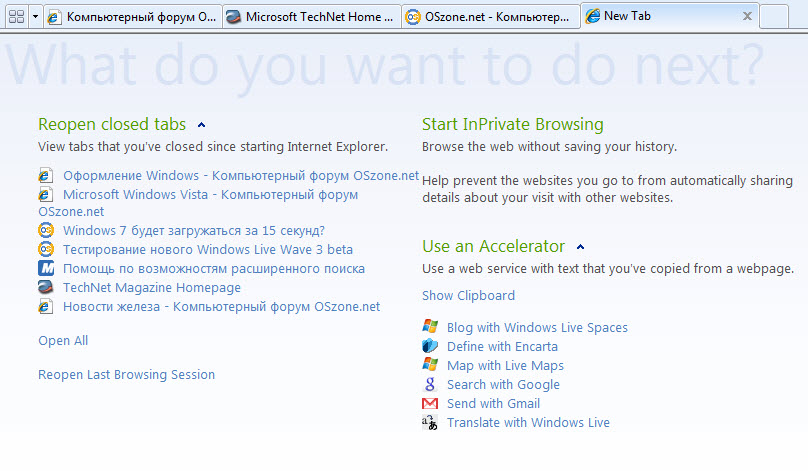
Task: Click translate icon beside Windows Live
Action: click(x=430, y=423)
